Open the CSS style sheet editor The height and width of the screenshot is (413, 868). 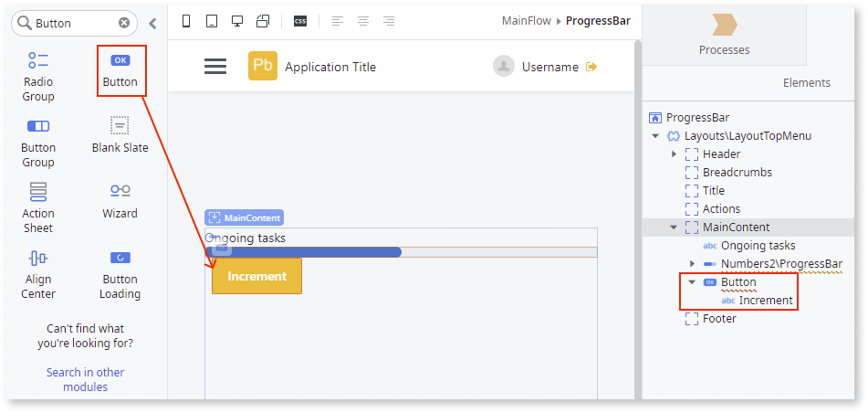[x=300, y=22]
